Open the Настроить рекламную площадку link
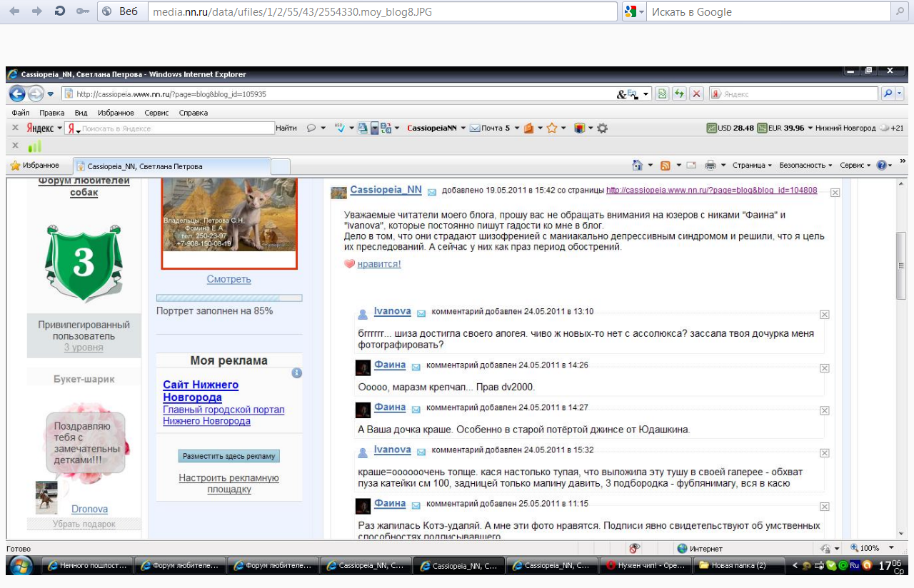Image resolution: width=914 pixels, height=588 pixels. pyautogui.click(x=228, y=483)
